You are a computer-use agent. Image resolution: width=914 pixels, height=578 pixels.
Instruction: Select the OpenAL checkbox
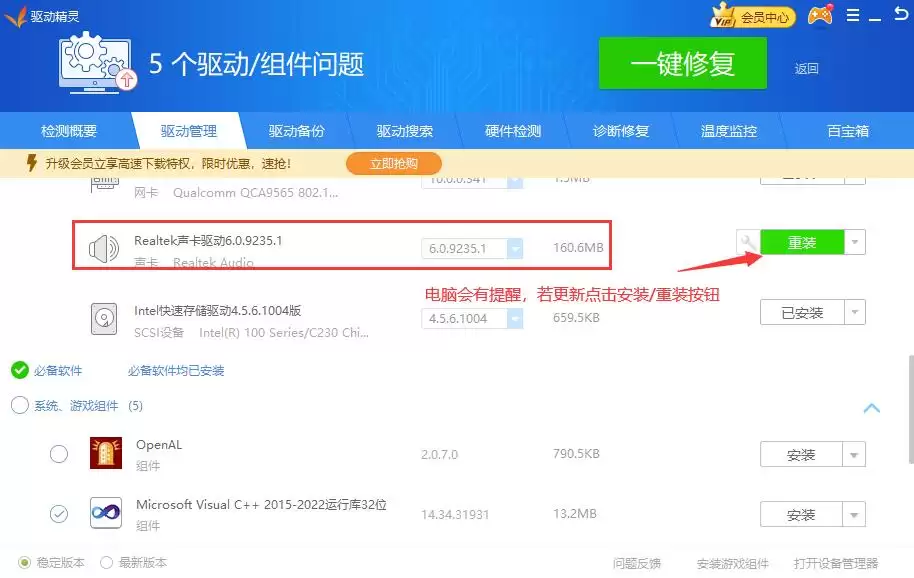click(59, 453)
